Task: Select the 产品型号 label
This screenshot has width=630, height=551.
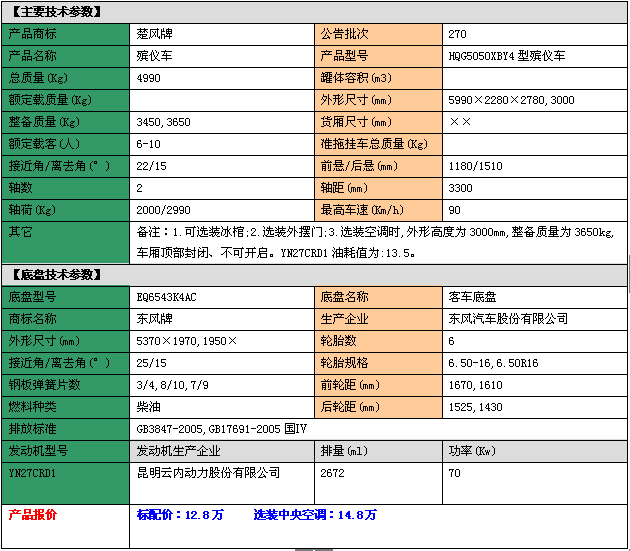Action: click(344, 56)
